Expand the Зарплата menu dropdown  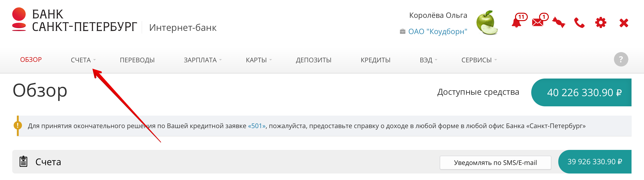point(203,60)
